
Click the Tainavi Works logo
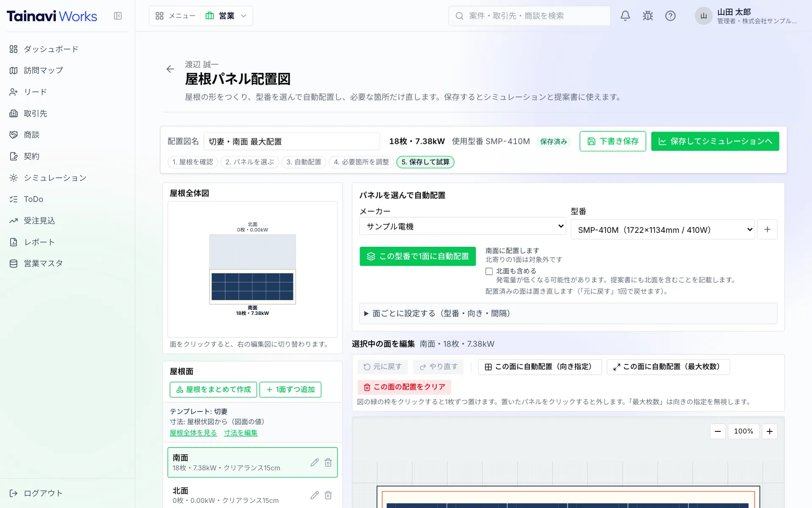(52, 16)
